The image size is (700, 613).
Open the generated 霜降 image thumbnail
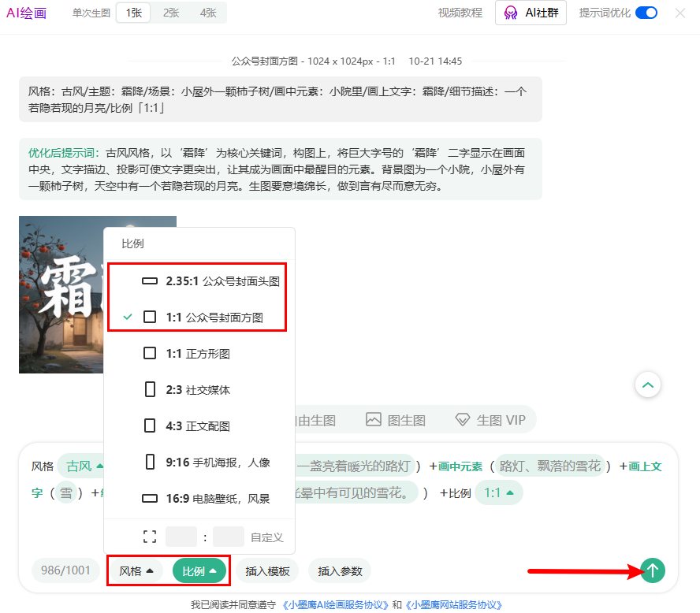click(x=61, y=295)
